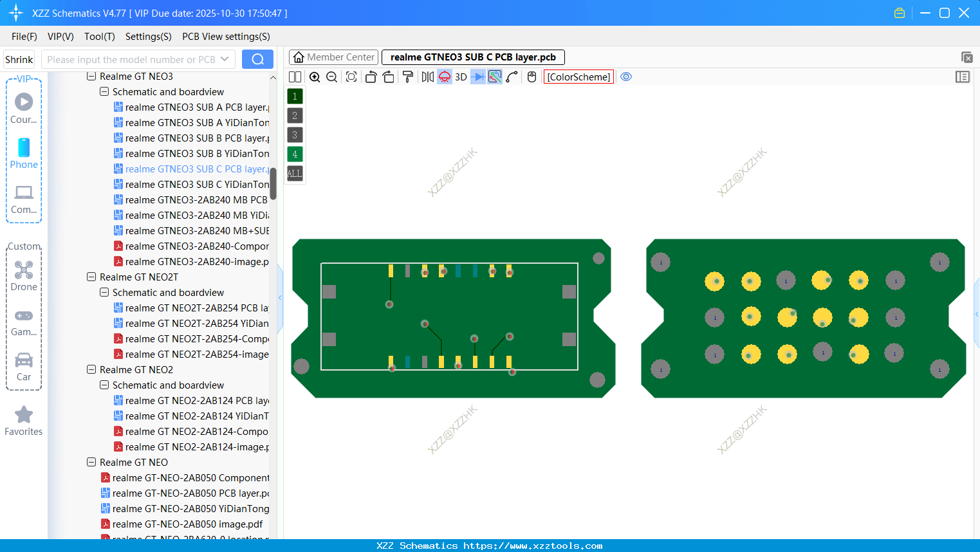
Task: Rotate the board counterclockwise
Action: click(x=371, y=77)
